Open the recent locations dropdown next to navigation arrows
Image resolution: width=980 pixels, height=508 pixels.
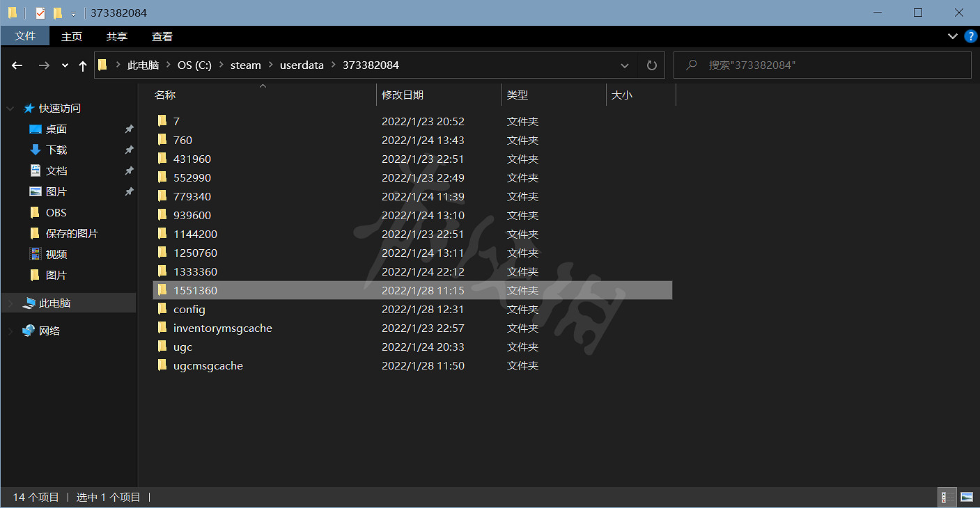[64, 65]
